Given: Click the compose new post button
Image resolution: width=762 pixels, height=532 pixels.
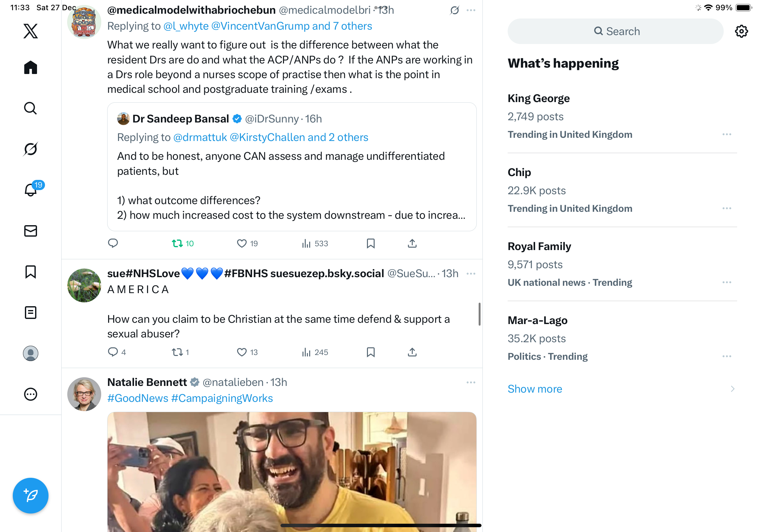Looking at the screenshot, I should coord(31,495).
